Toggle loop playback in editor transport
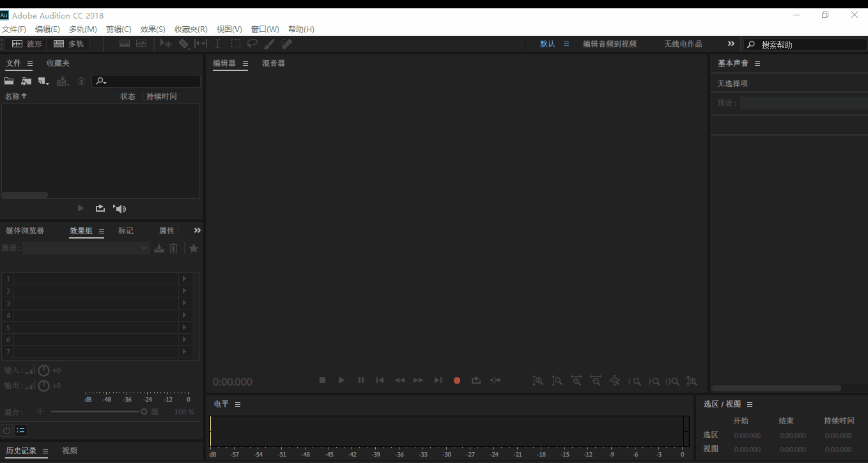 pos(476,381)
